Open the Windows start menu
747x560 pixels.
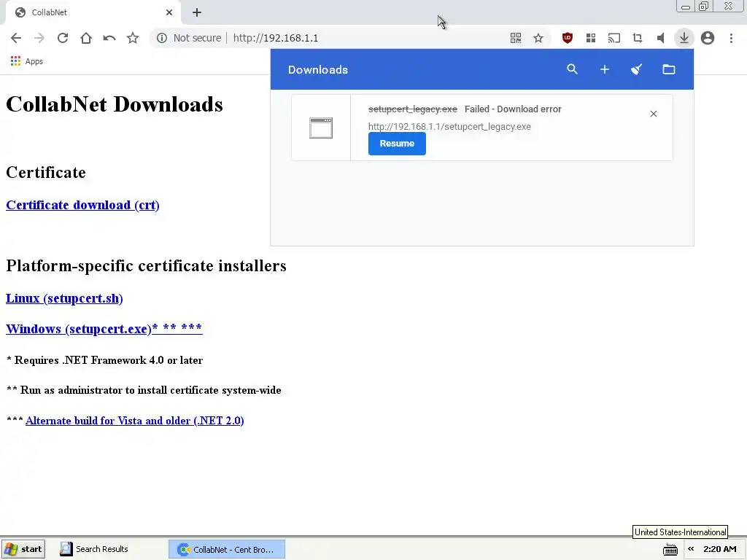tap(23, 549)
